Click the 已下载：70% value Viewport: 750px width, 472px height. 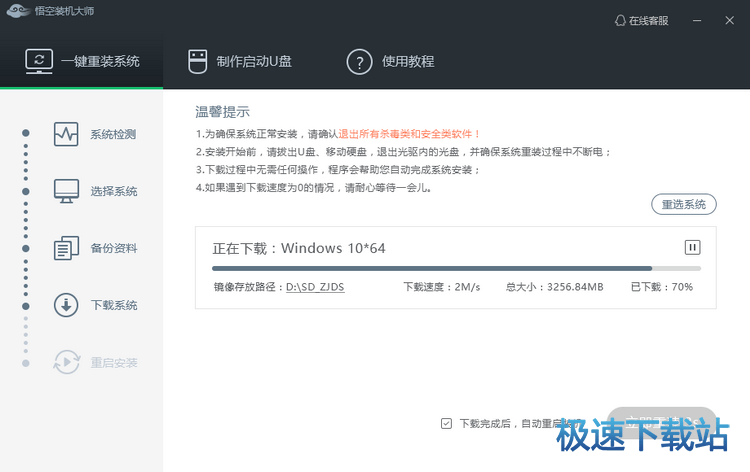662,287
